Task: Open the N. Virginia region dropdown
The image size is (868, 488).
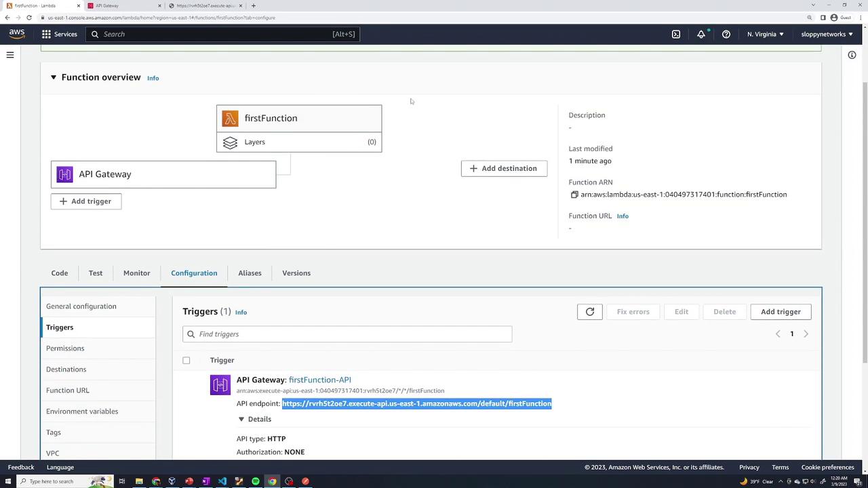Action: 766,34
